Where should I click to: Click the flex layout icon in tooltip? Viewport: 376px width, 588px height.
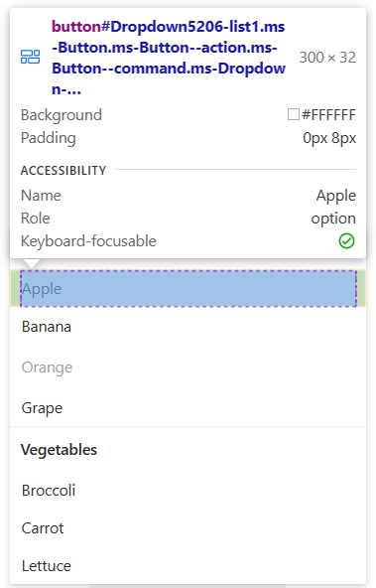[x=30, y=57]
